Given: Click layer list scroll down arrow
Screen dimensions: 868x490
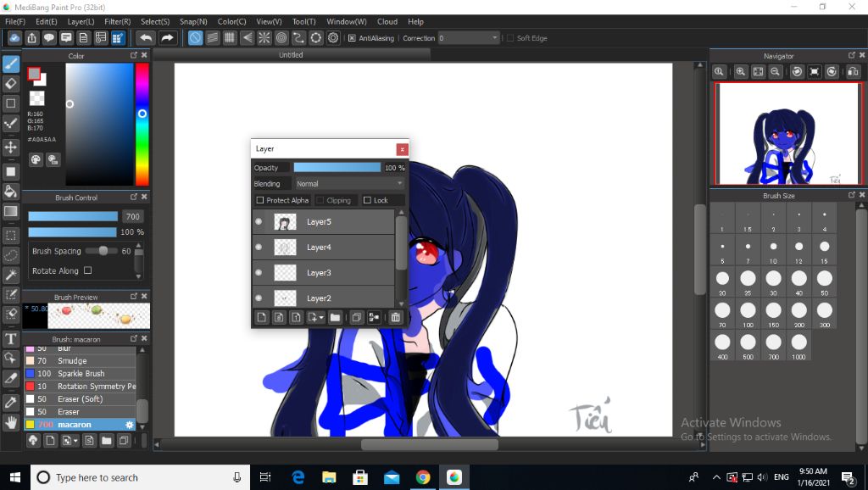Looking at the screenshot, I should tap(401, 303).
